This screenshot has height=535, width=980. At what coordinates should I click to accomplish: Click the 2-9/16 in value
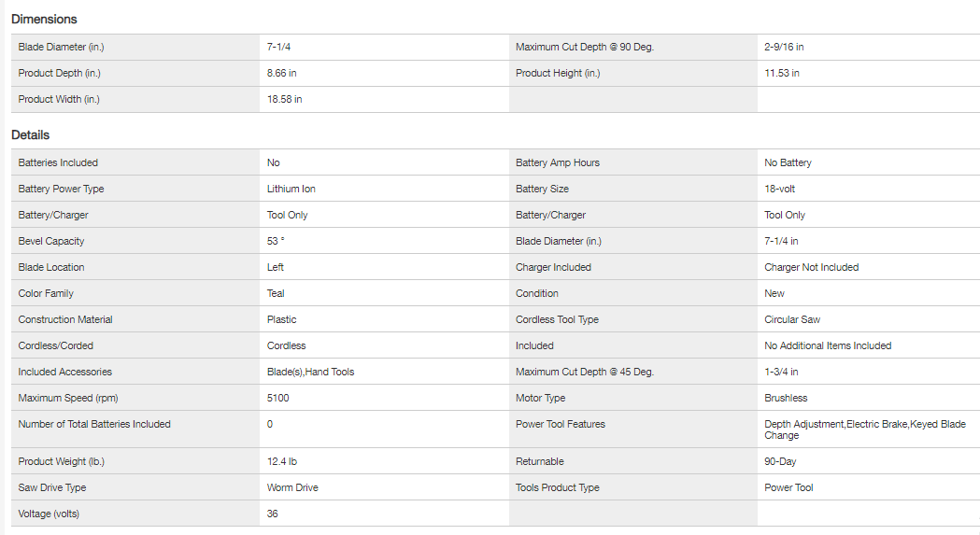point(784,47)
